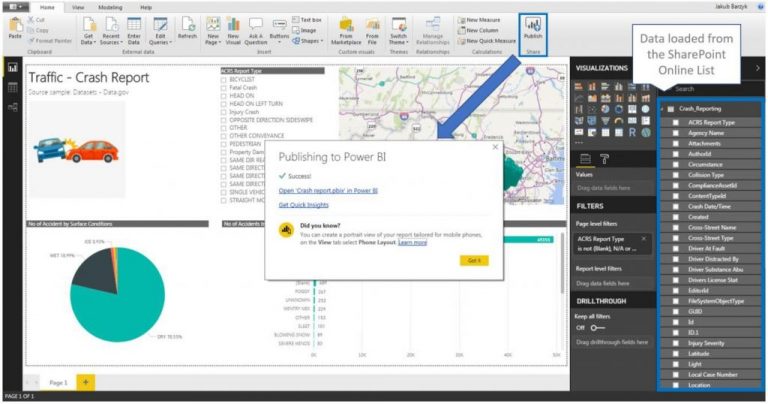Screen dimensions: 768x404
Task: Open the Switch Theme dropdown
Action: coord(398,31)
